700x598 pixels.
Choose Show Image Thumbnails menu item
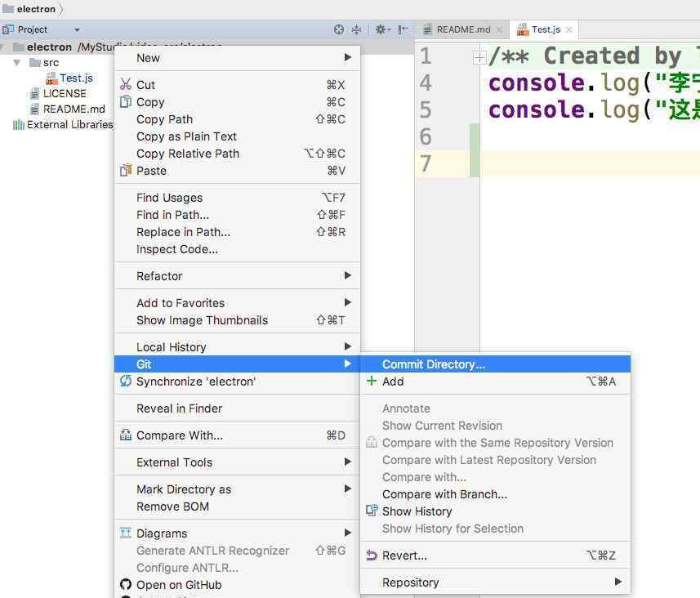pos(237,320)
